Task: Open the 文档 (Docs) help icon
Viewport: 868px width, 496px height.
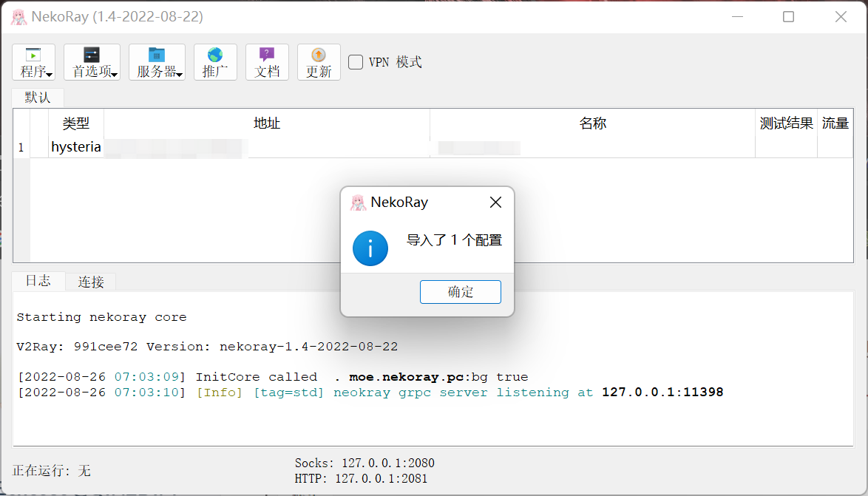Action: coord(267,55)
